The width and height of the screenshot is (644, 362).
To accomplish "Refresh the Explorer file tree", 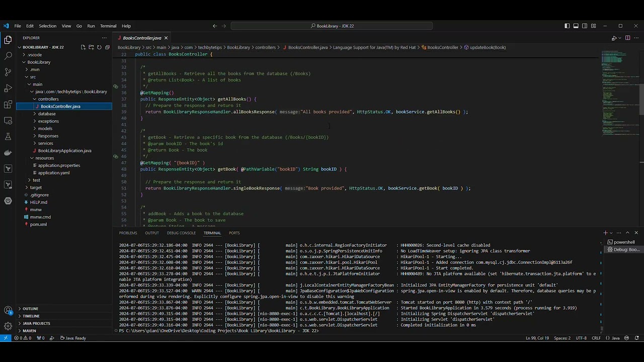I will click(x=99, y=47).
